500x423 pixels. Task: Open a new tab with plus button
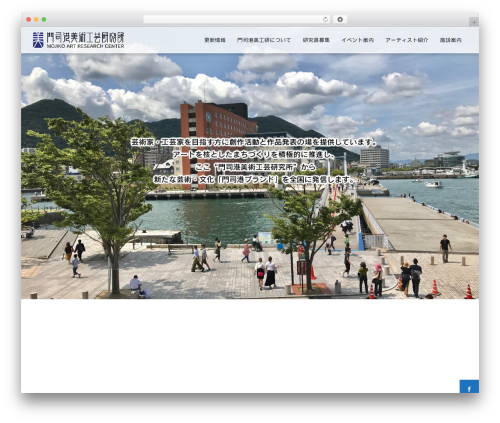474,22
